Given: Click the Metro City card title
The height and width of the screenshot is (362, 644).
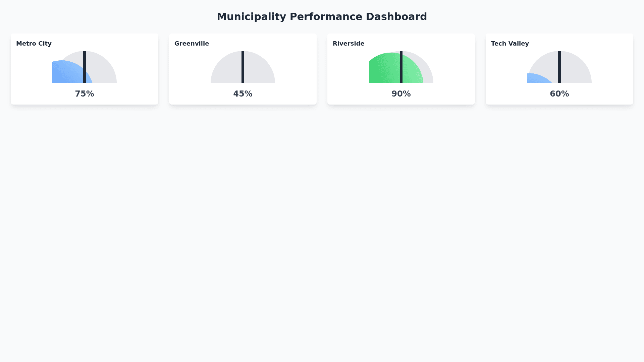Looking at the screenshot, I should pyautogui.click(x=34, y=44).
